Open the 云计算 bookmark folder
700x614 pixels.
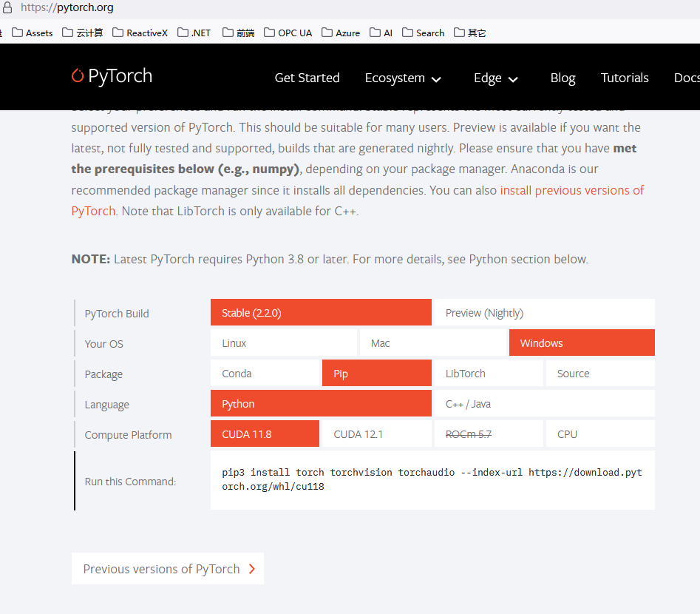tap(83, 33)
